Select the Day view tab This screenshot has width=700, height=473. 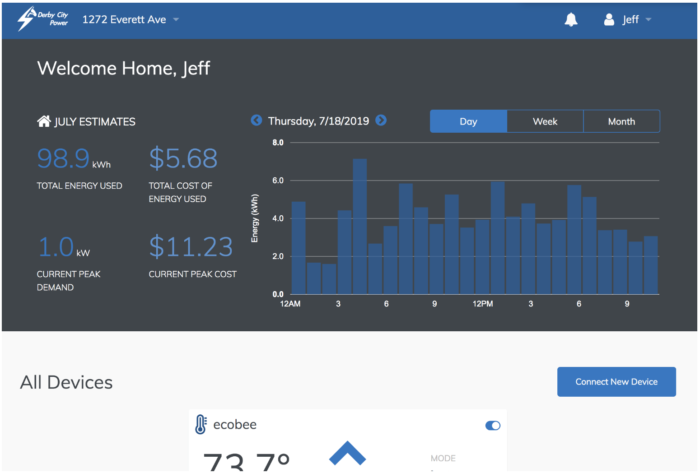[468, 121]
